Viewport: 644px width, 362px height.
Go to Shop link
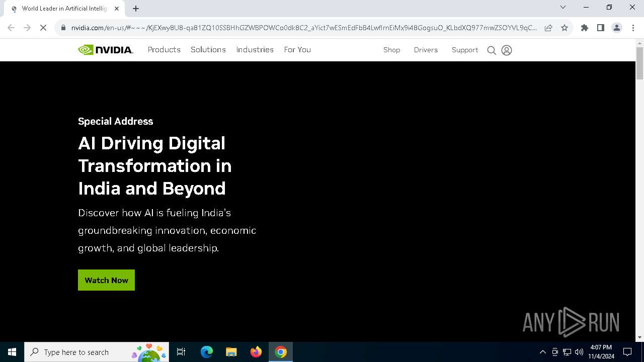point(391,50)
